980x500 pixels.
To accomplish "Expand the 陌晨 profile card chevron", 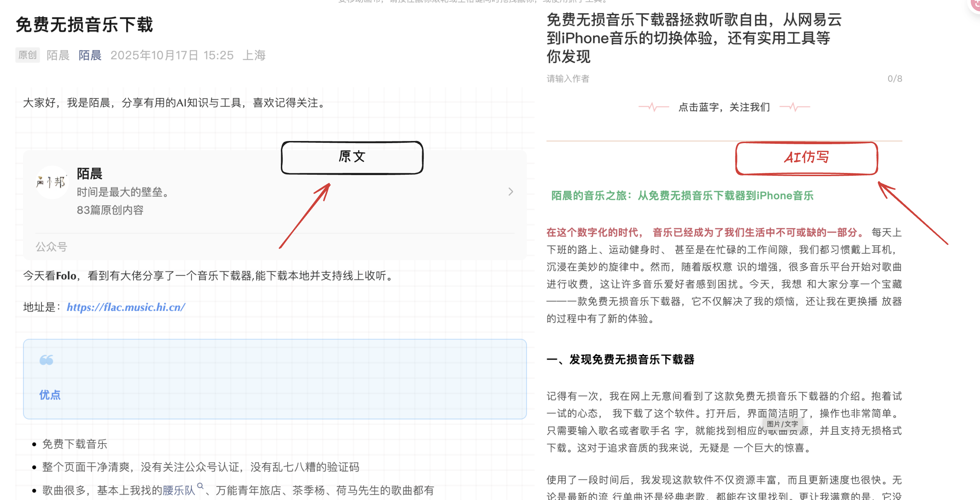I will [x=511, y=191].
